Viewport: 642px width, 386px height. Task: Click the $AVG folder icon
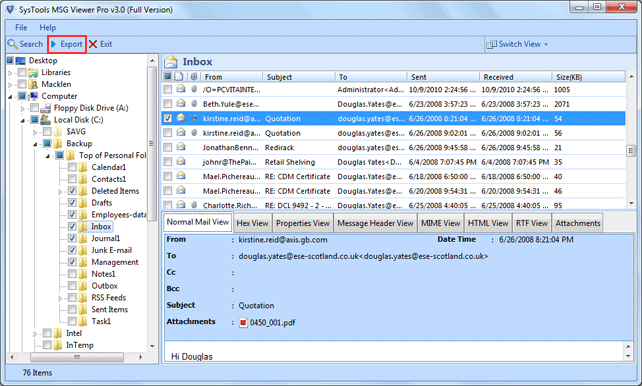pyautogui.click(x=58, y=132)
